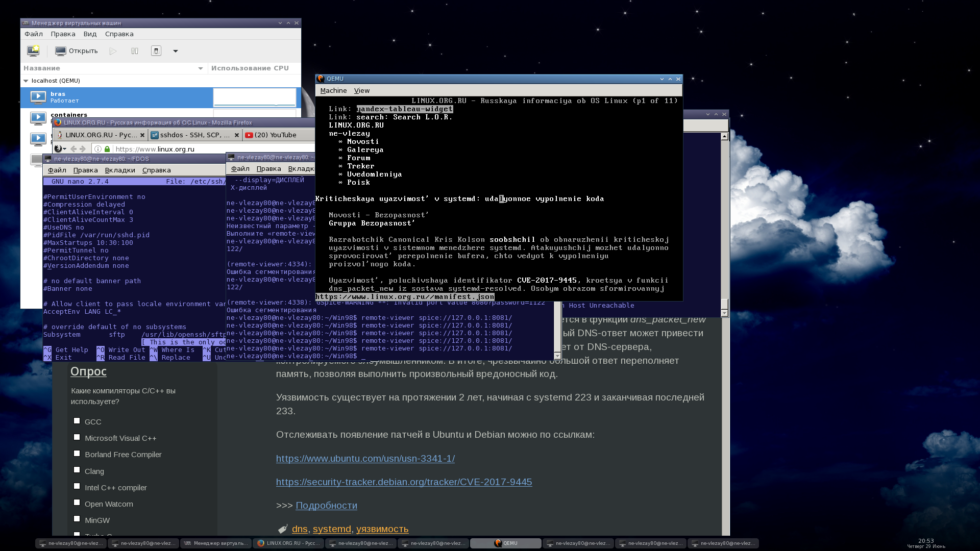Click the pause virtual machine icon
The width and height of the screenshot is (980, 551).
(x=135, y=51)
